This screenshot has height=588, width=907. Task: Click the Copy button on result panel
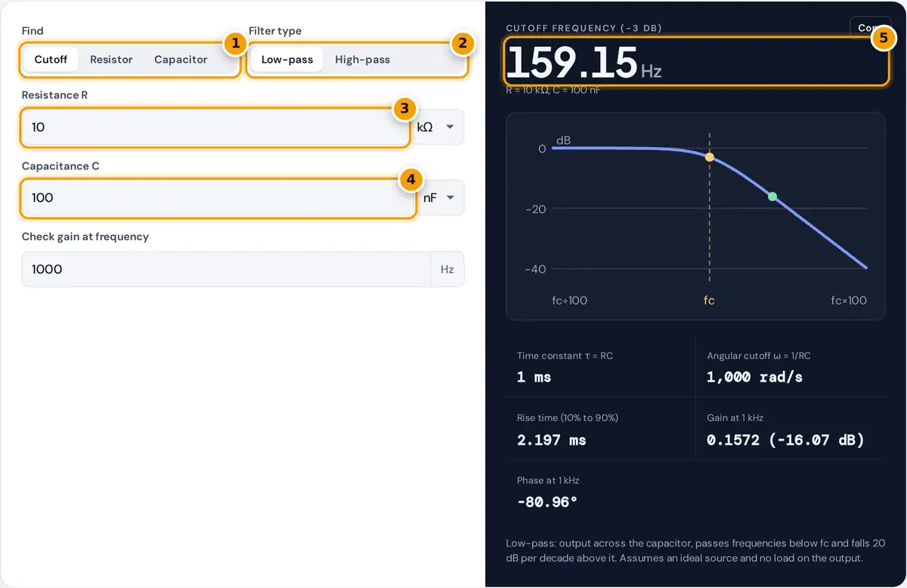click(867, 28)
